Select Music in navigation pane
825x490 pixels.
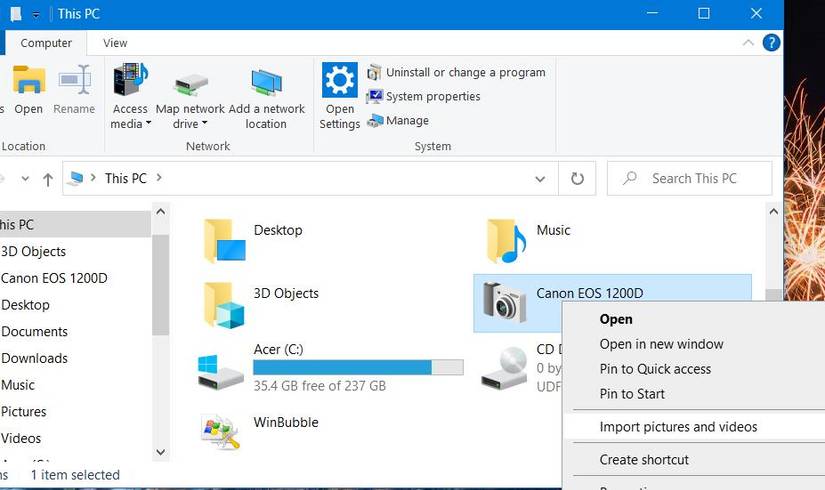tap(18, 385)
